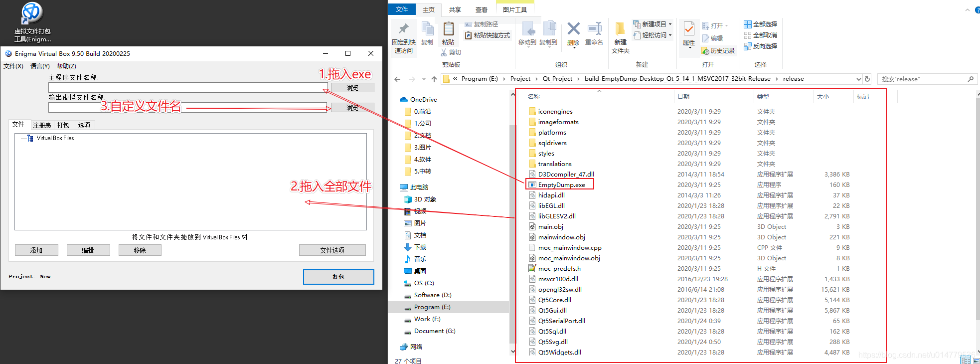Click the Explorer Back arrow
The height and width of the screenshot is (364, 980).
pos(397,79)
